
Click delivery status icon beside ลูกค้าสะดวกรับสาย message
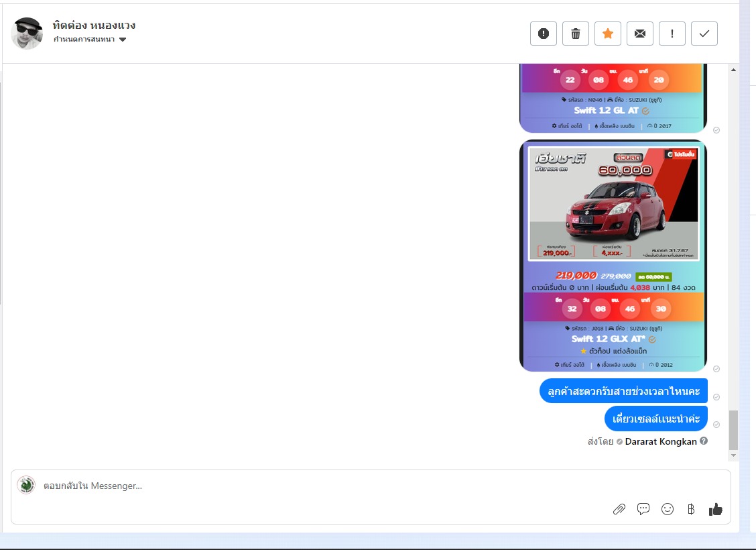pos(716,397)
